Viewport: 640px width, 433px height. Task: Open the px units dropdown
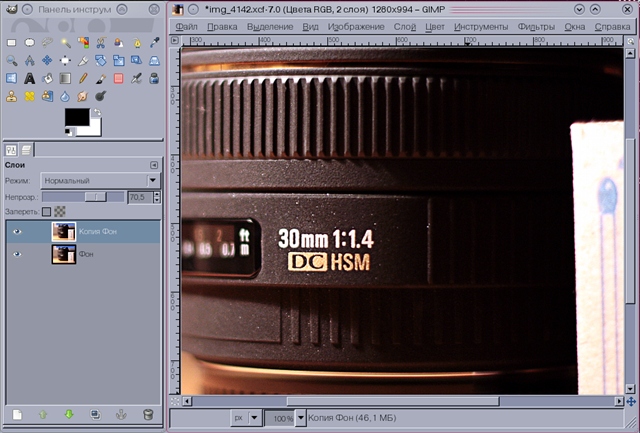(x=255, y=417)
